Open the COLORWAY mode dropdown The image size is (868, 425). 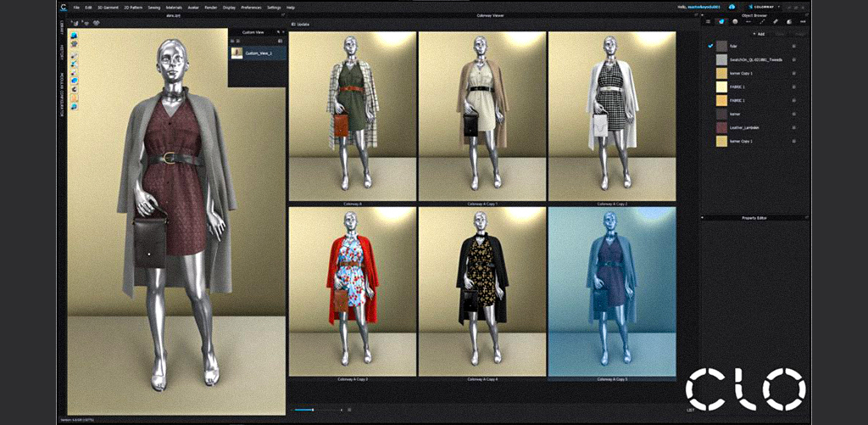tap(767, 7)
